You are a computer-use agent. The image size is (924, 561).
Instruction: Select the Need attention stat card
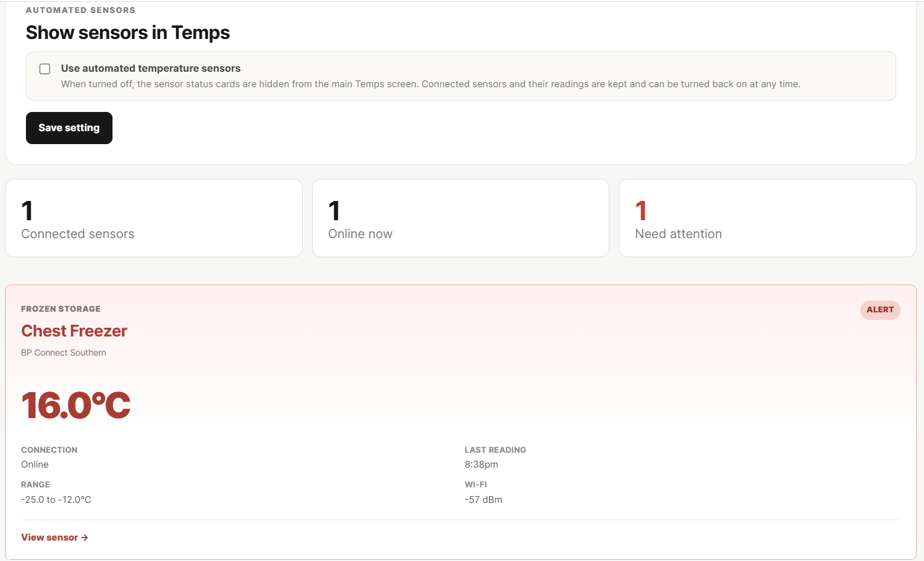[x=767, y=218]
